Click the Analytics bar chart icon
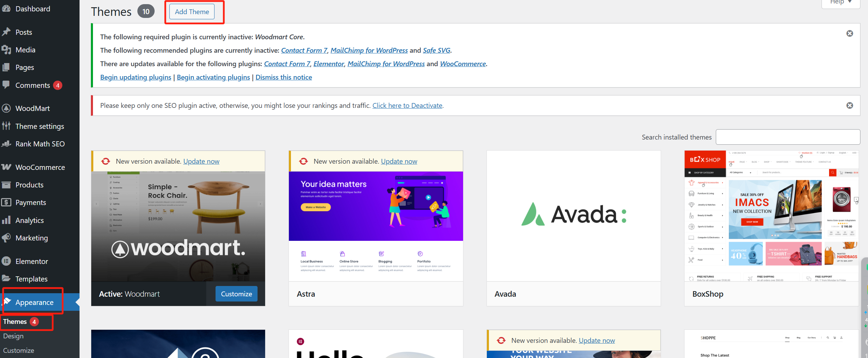868x358 pixels. pyautogui.click(x=6, y=221)
